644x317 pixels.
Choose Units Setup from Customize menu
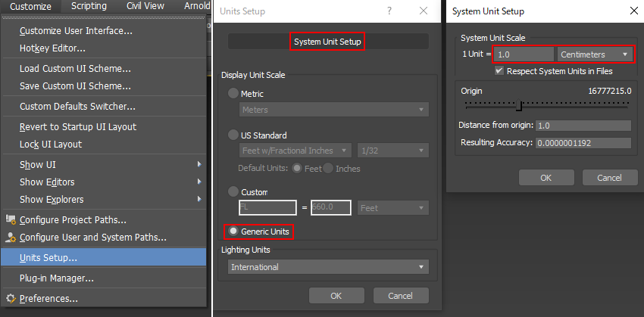[48, 257]
